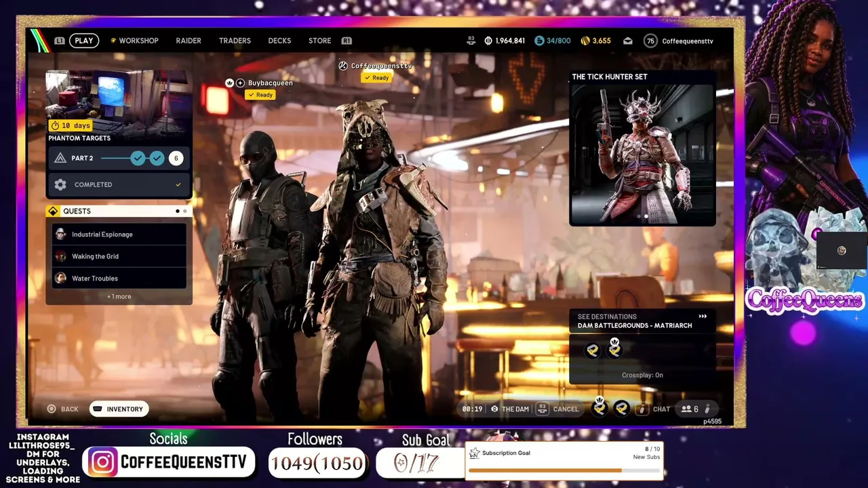This screenshot has width=868, height=488.
Task: Click the PHANTOM TARGETS title
Action: pyautogui.click(x=79, y=138)
